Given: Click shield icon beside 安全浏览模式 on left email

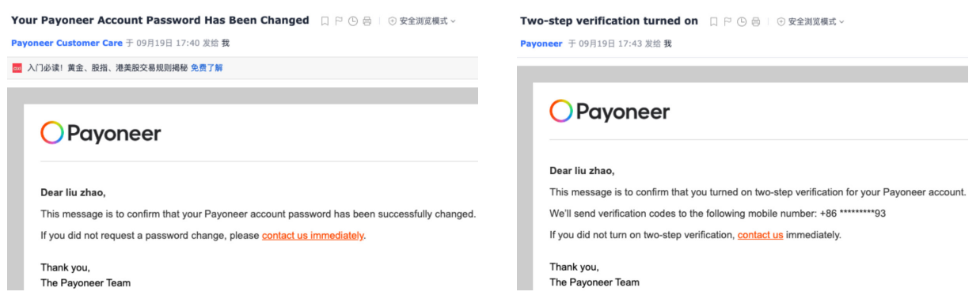Looking at the screenshot, I should [x=393, y=21].
